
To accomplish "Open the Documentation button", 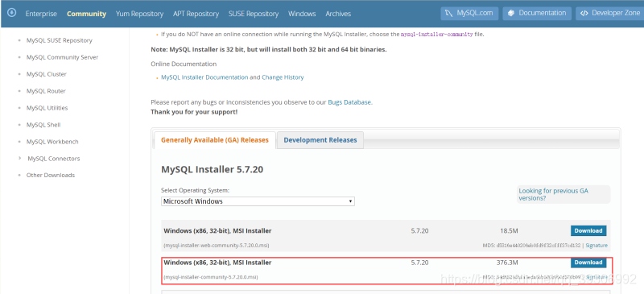I will point(537,13).
